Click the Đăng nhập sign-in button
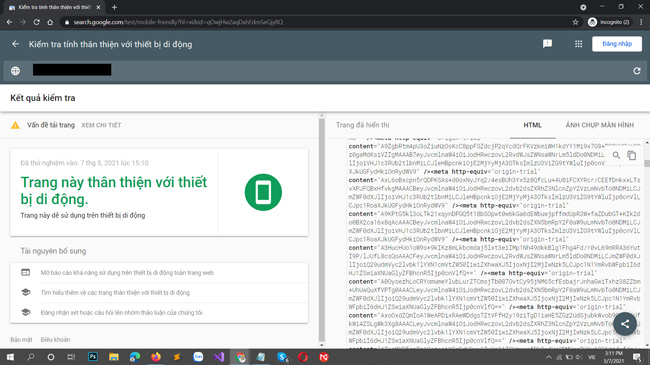 click(617, 44)
